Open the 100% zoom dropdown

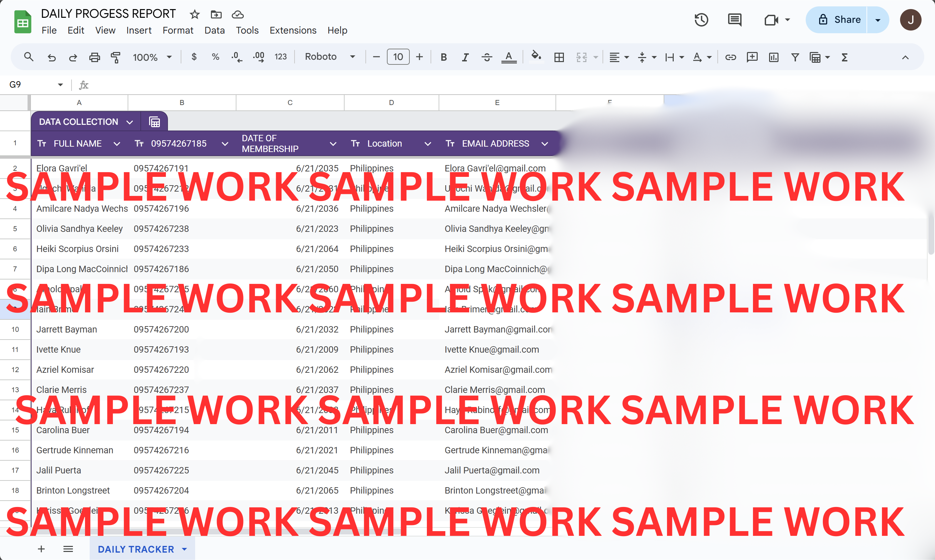[x=152, y=57]
